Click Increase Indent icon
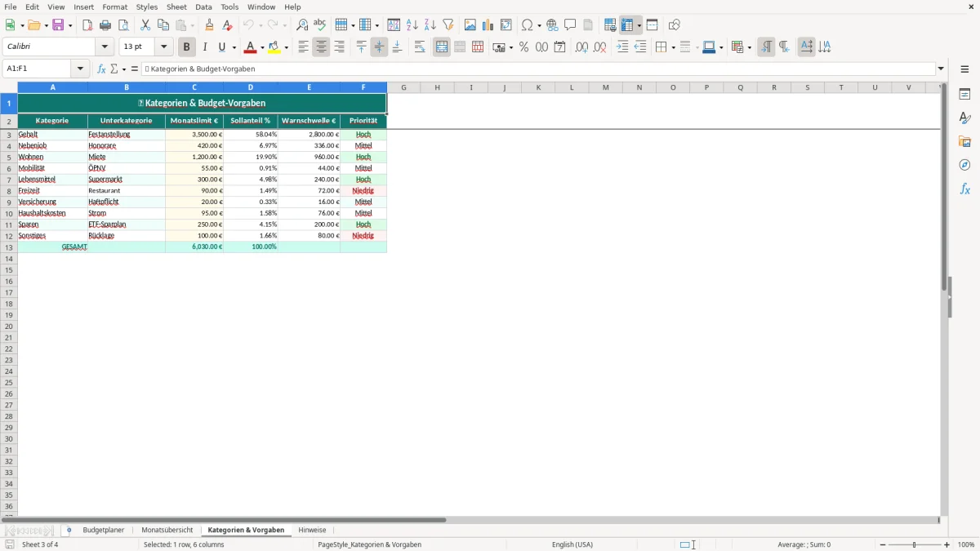Viewport: 980px width, 551px height. coord(622,47)
